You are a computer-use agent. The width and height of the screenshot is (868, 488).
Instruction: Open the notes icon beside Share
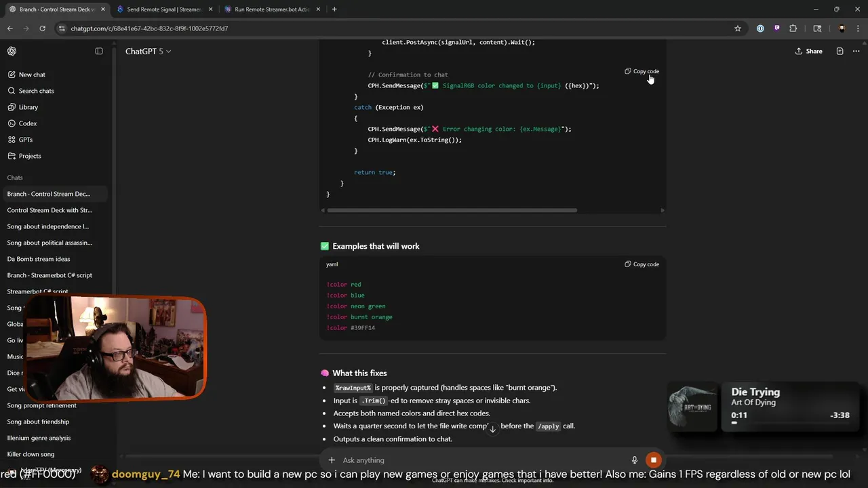click(x=840, y=52)
